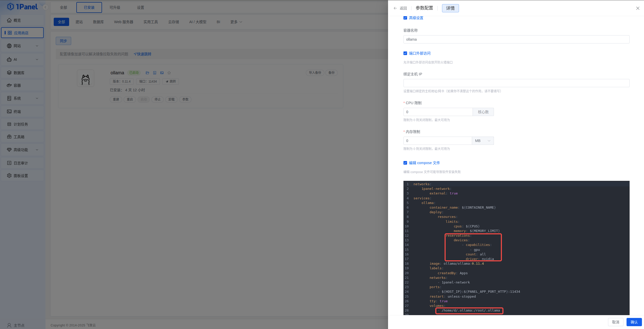The image size is (644, 329).
Task: Collapse the sidebar with the arrow icon
Action: coord(45,7)
